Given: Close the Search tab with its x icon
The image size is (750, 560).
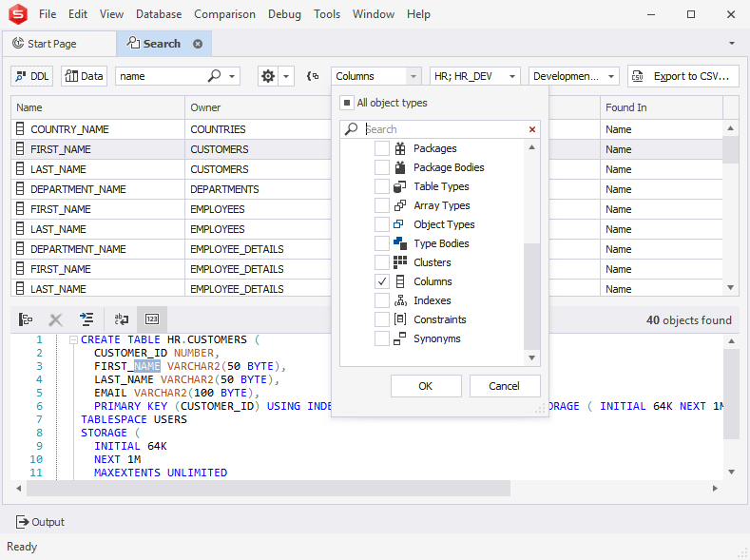Looking at the screenshot, I should tap(198, 44).
